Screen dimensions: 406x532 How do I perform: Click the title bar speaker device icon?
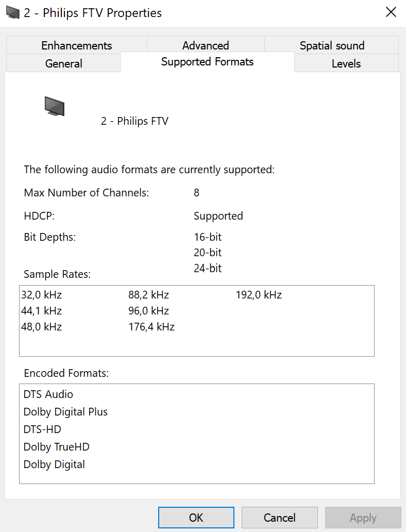(12, 13)
